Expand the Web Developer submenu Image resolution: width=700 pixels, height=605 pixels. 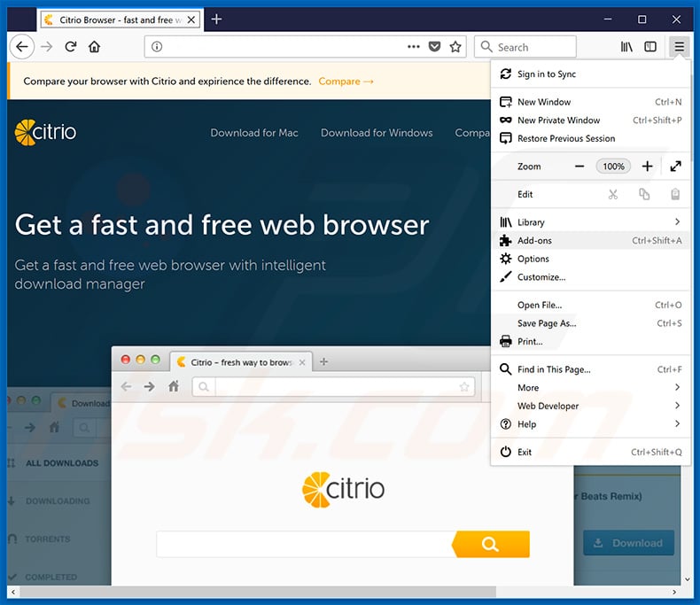(x=590, y=406)
